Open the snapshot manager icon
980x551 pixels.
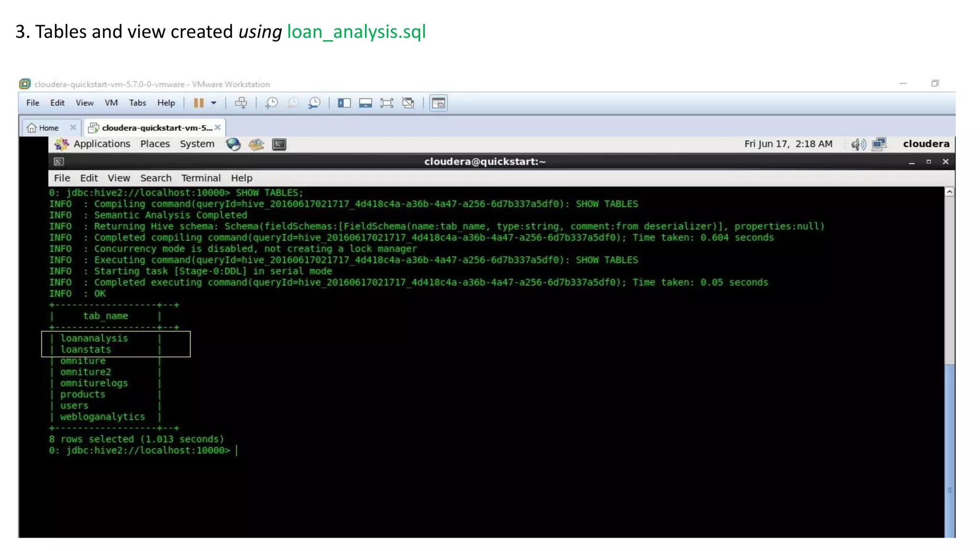314,103
